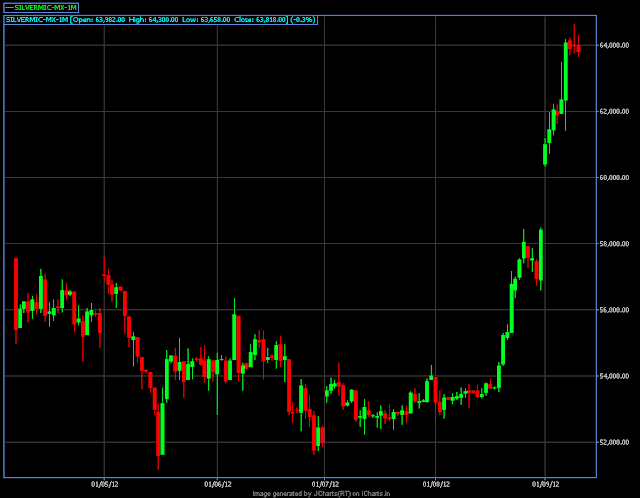Click the 01/05/12 date axis label

tap(104, 484)
